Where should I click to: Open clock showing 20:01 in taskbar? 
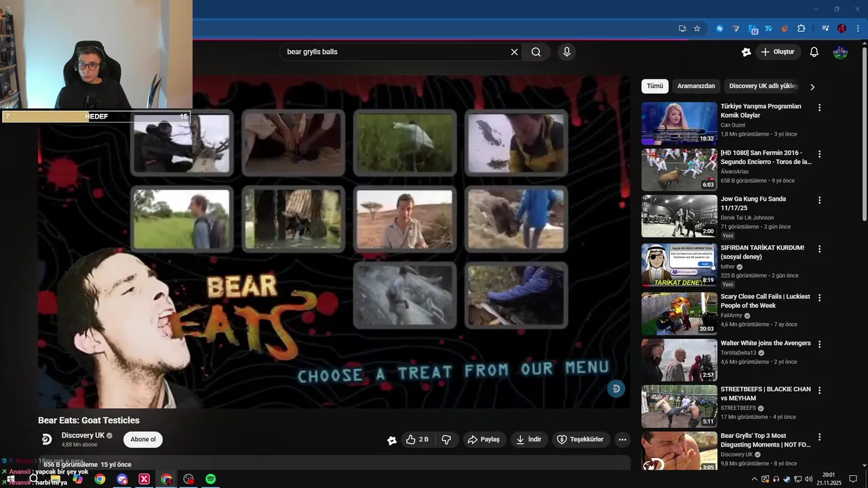[x=828, y=479]
